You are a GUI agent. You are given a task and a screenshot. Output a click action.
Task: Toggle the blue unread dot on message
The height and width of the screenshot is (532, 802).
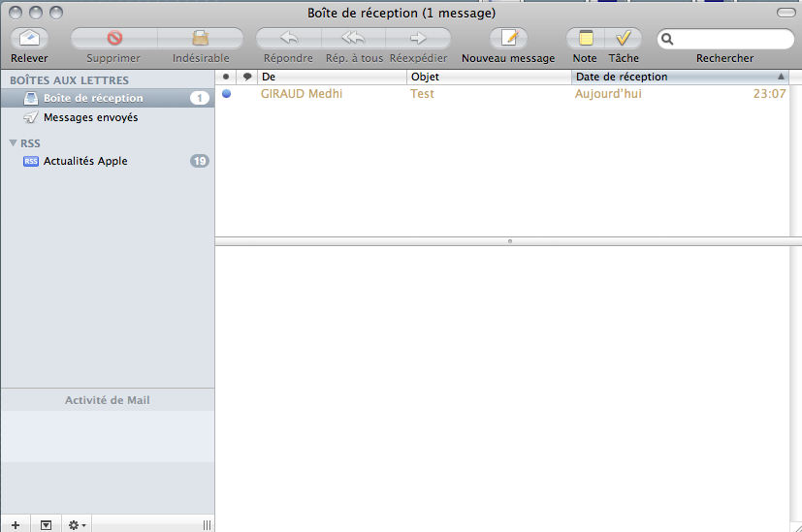click(x=226, y=94)
